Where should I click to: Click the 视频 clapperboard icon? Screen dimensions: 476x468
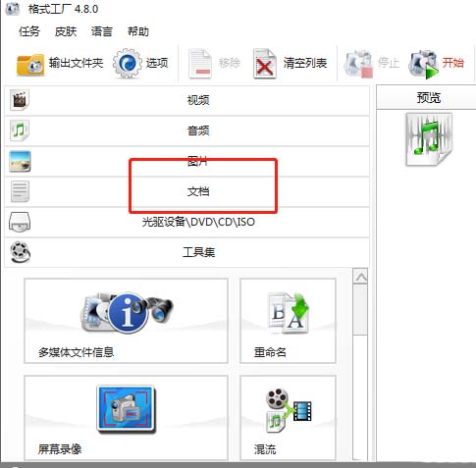20,100
